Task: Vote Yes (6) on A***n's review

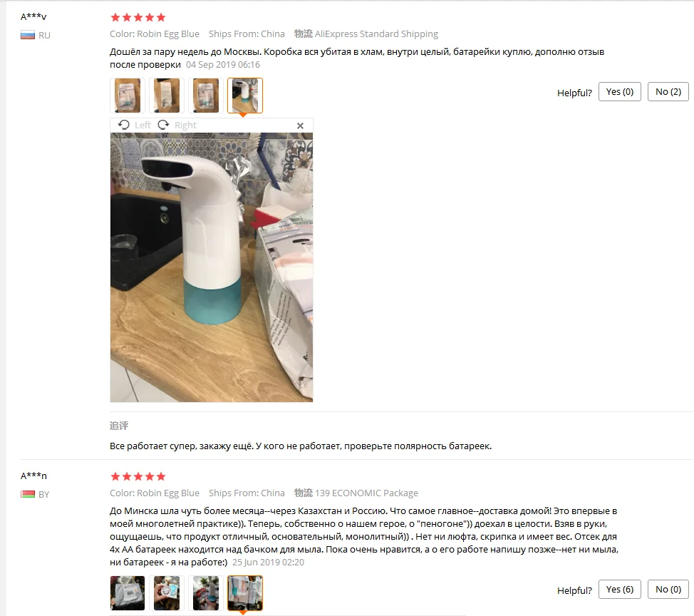Action: coord(620,590)
